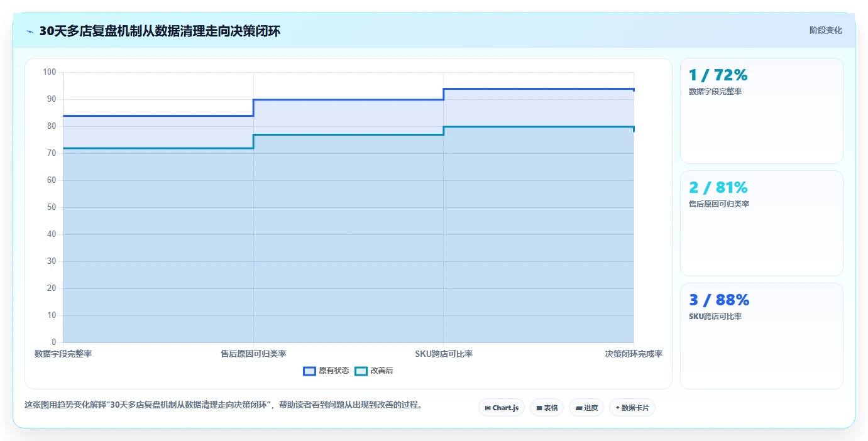Open the 3 / 88% SKU跨店可比率 card
Image resolution: width=868 pixels, height=441 pixels.
761,336
